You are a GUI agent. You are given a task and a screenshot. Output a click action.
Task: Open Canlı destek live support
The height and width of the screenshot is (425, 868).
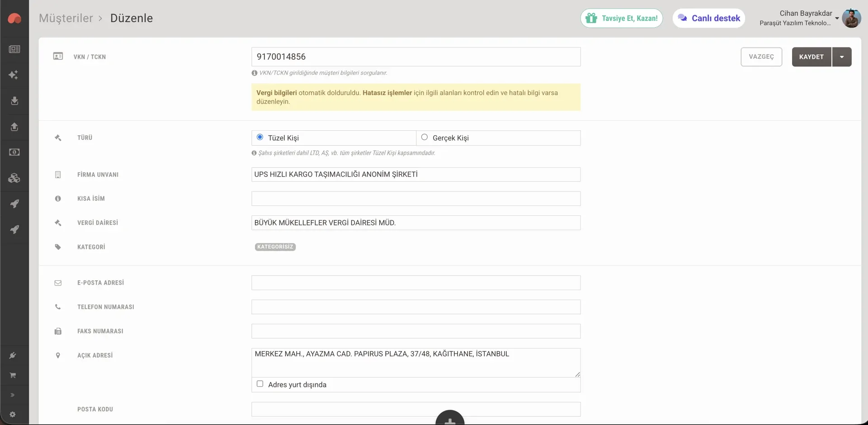(x=709, y=18)
